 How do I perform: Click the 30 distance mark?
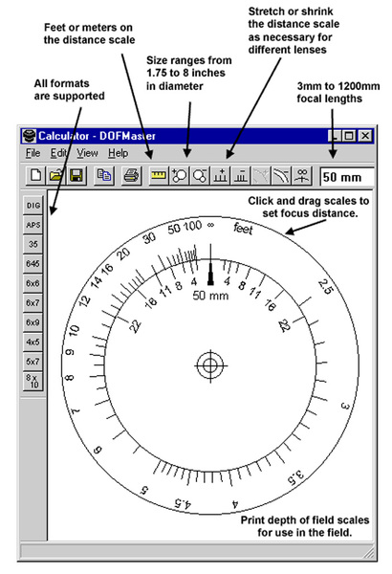click(149, 238)
